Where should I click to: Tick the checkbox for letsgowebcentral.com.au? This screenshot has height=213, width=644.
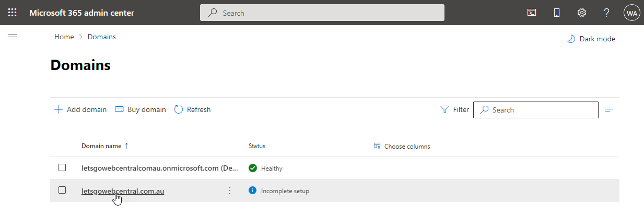(62, 190)
